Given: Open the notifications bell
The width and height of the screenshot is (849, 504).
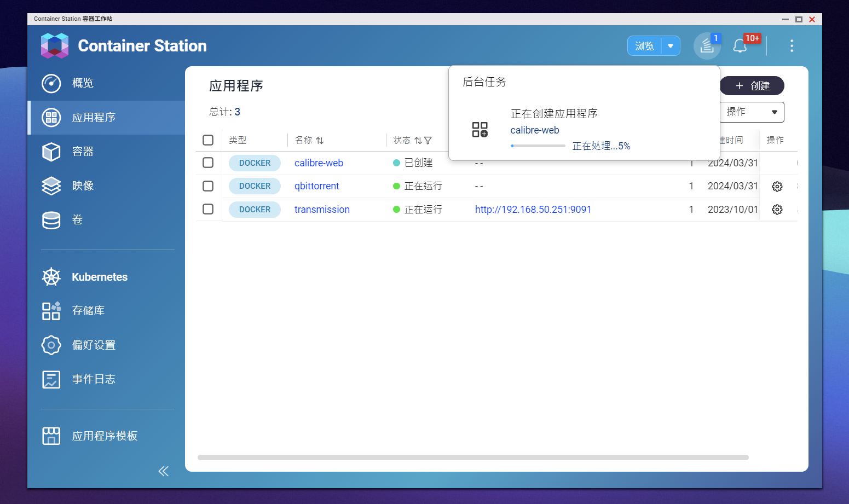Looking at the screenshot, I should tap(740, 46).
